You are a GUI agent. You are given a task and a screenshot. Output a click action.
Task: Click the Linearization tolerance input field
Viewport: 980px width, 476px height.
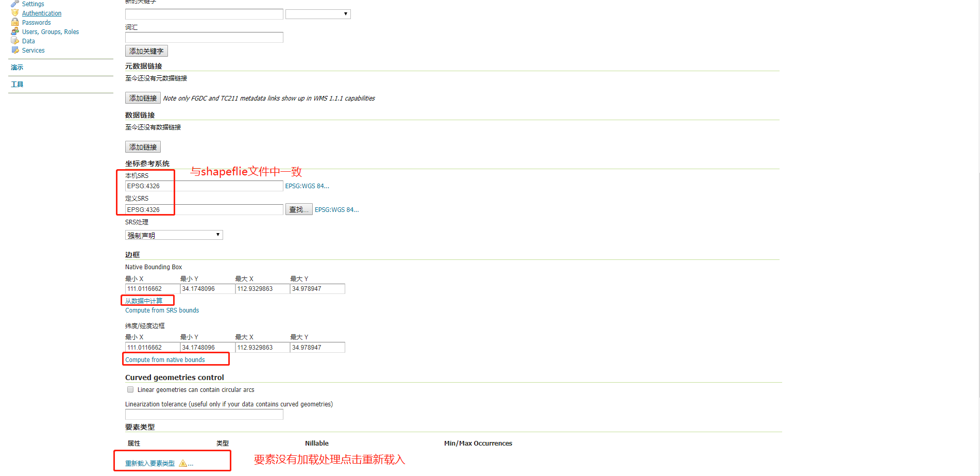[204, 414]
